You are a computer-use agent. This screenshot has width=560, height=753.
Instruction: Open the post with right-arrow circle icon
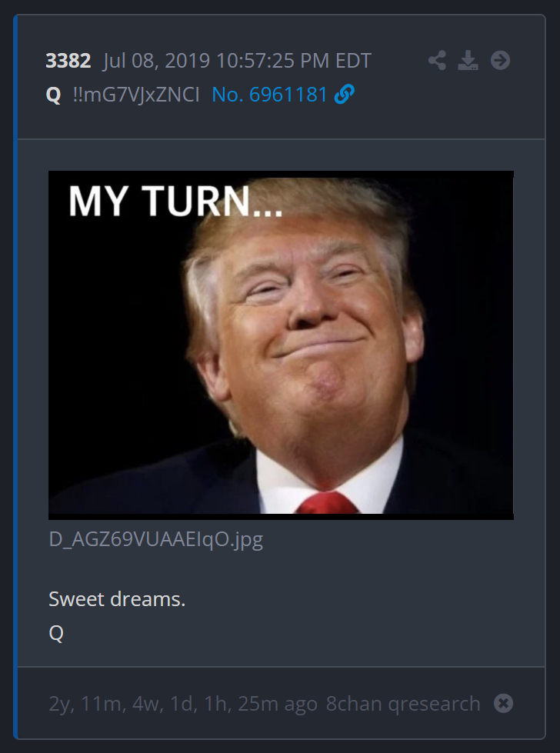pyautogui.click(x=501, y=61)
